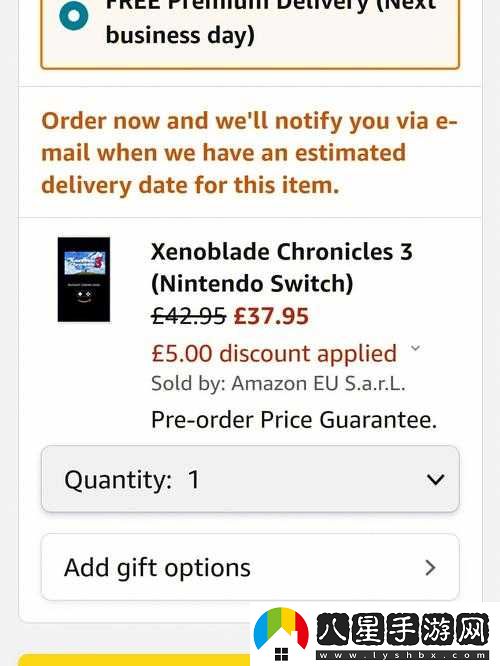Click the 'business day' delivery option label

pyautogui.click(x=180, y=35)
